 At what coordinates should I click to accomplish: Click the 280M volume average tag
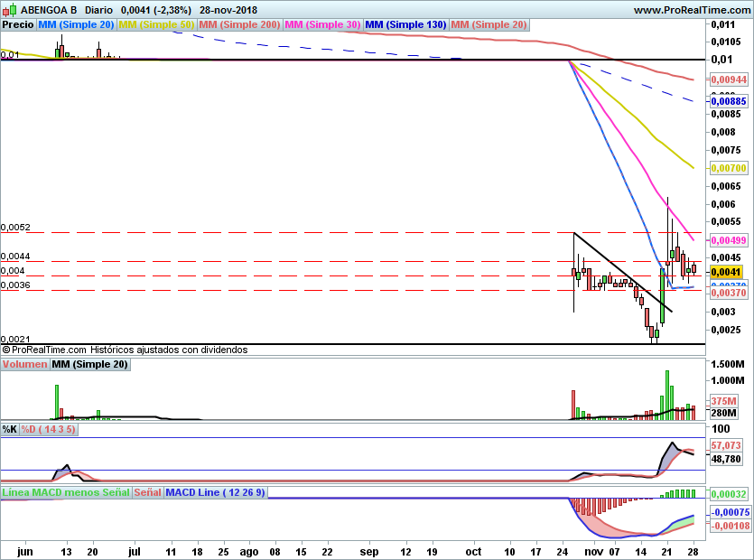tap(724, 414)
